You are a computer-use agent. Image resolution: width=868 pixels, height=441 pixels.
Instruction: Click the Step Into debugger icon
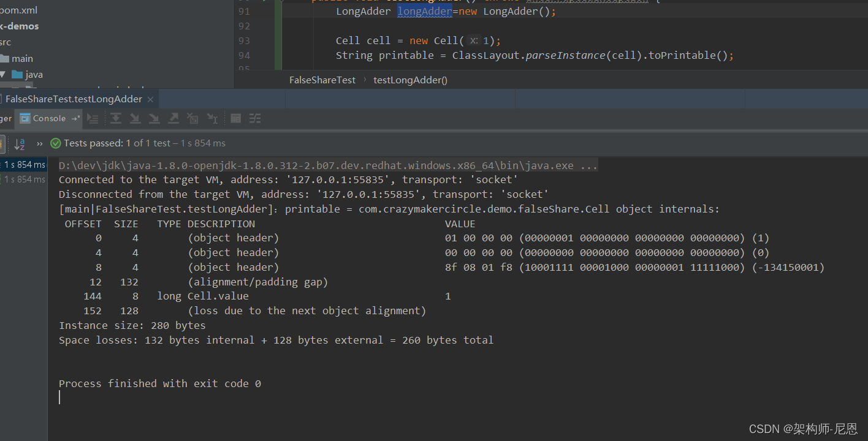[135, 118]
